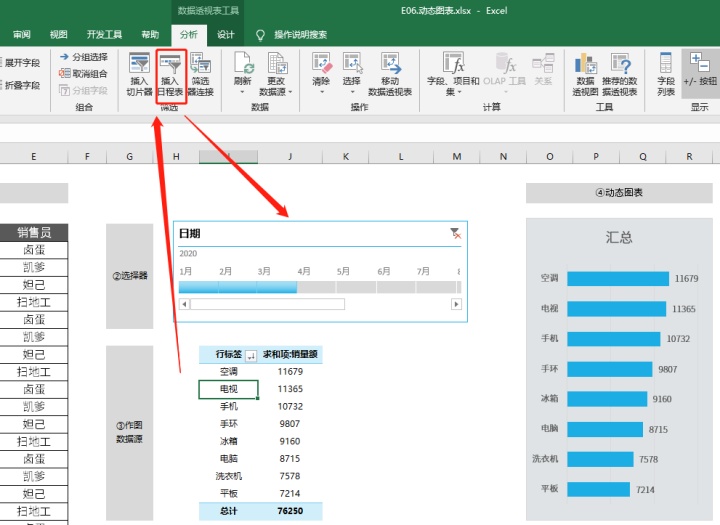This screenshot has width=720, height=525.
Task: Select the pivot cell 洗衣机
Action: pos(228,476)
